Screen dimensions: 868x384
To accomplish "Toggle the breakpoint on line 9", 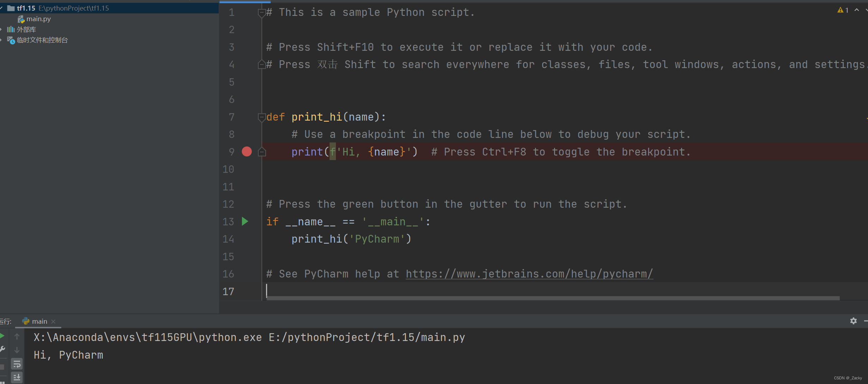I will pyautogui.click(x=247, y=152).
